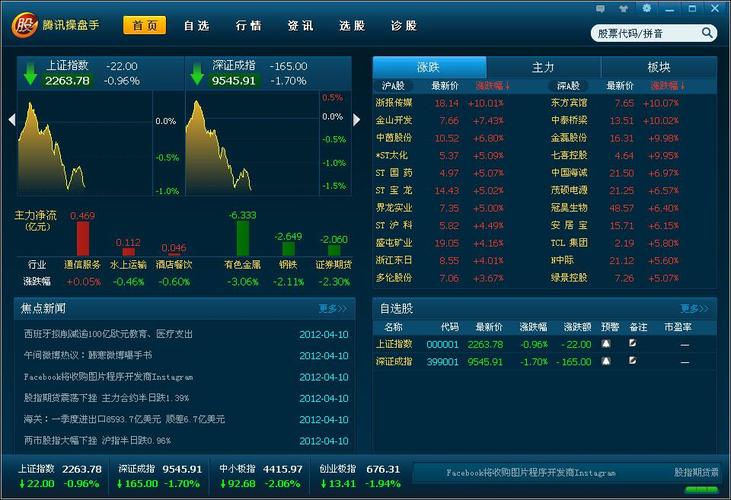The width and height of the screenshot is (731, 500).
Task: Open the feedback message bubble icon
Action: point(598,8)
